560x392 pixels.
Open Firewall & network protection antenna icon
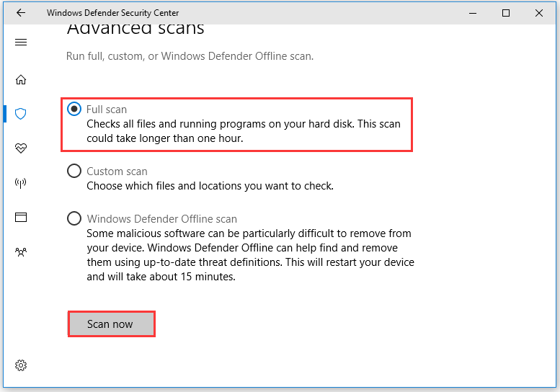coord(21,183)
